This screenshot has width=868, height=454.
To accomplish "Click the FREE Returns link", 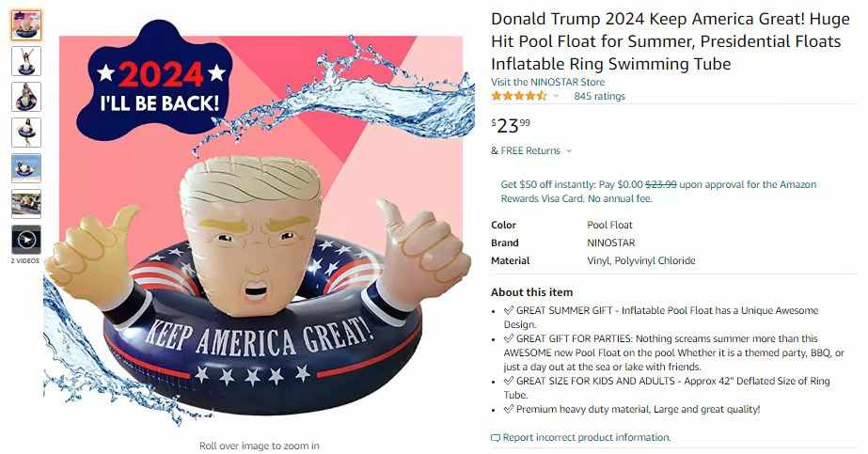I will [x=530, y=150].
